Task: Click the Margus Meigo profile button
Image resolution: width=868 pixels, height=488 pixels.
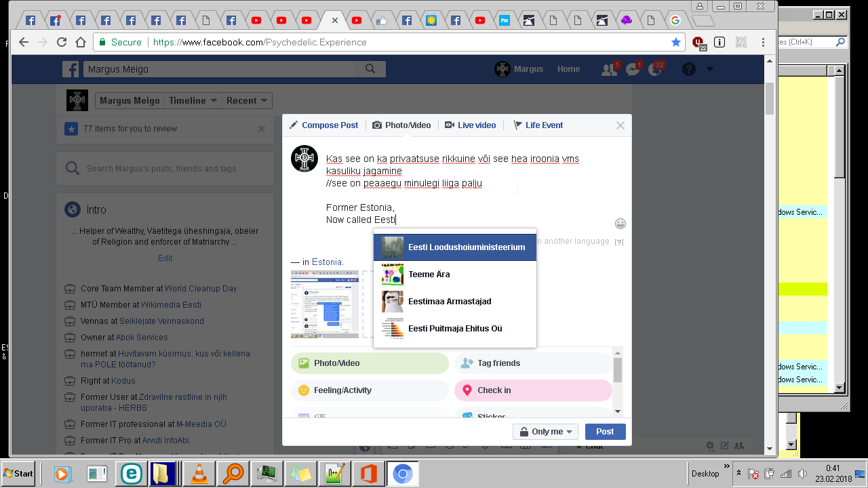Action: 130,100
